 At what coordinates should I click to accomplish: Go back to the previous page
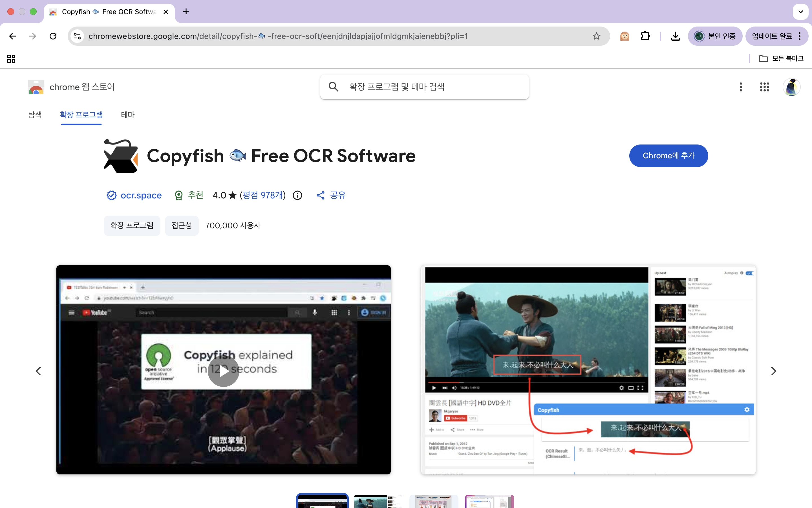12,36
